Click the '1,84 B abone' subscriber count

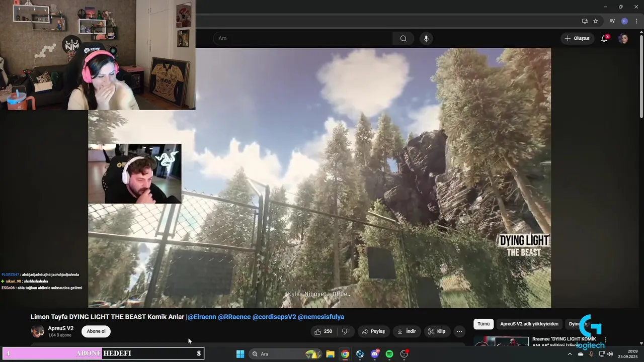point(59,335)
